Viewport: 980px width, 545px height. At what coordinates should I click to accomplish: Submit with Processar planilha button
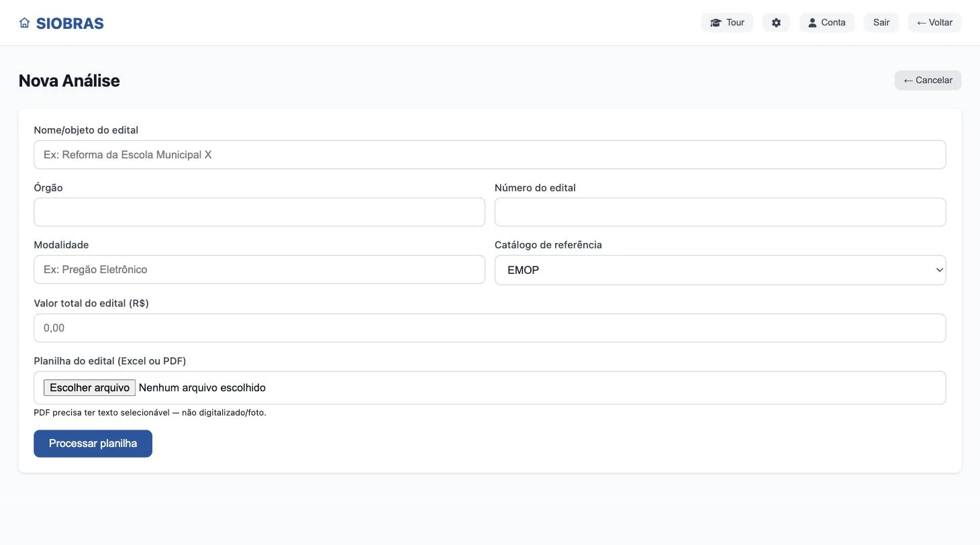[x=93, y=444]
